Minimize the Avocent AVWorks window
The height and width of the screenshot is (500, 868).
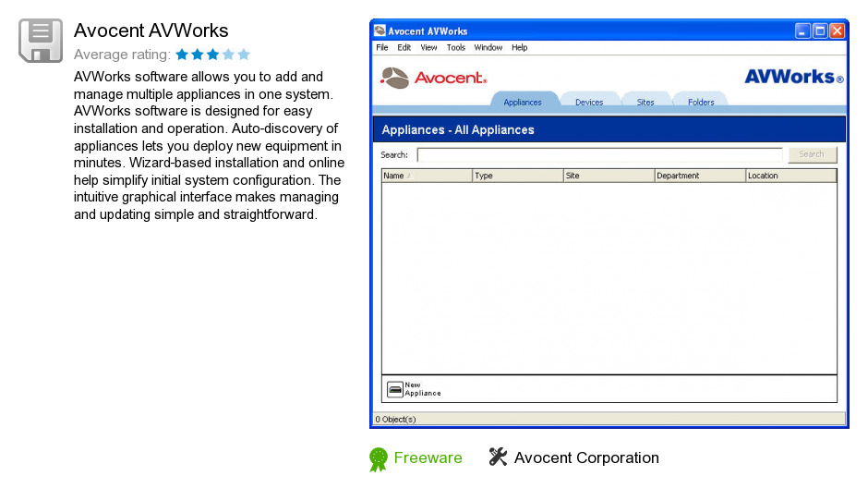(x=802, y=31)
